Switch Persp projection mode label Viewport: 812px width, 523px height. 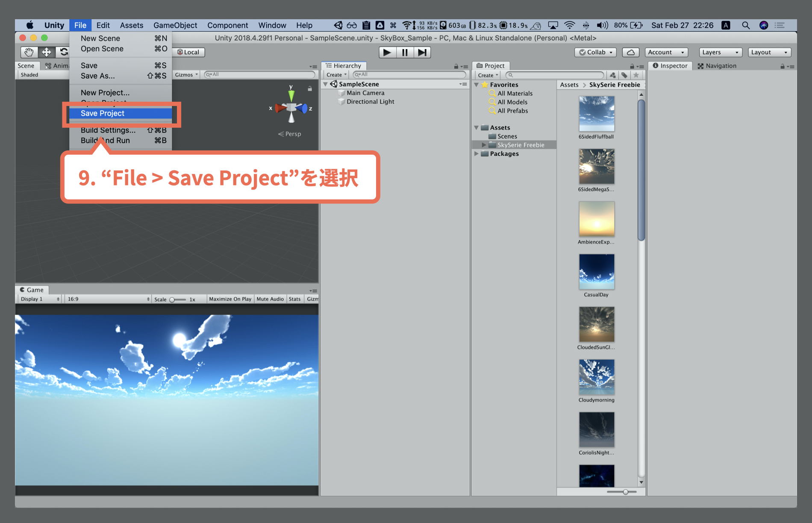tap(290, 134)
